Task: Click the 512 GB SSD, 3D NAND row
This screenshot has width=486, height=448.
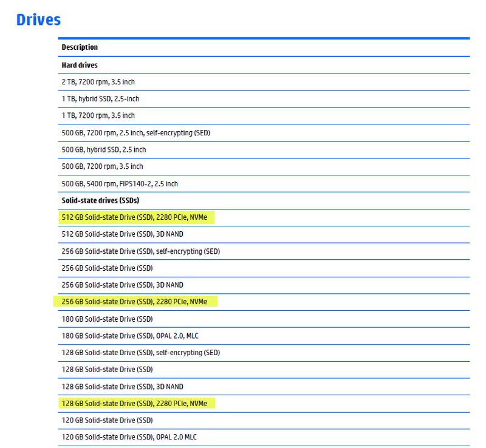Action: click(264, 234)
